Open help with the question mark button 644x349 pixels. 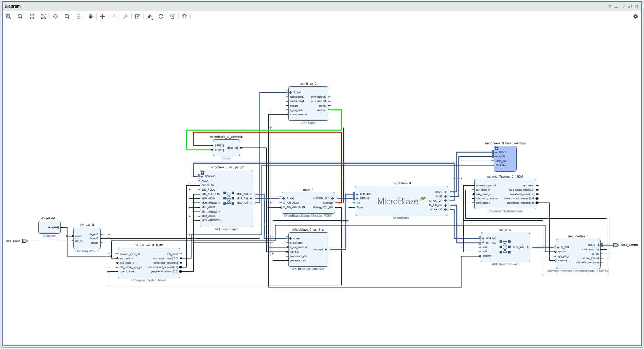609,6
